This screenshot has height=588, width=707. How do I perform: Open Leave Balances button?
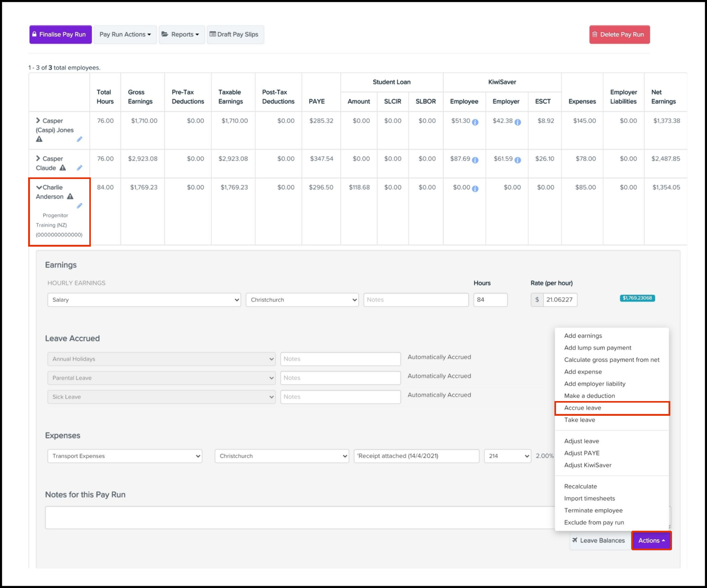click(x=598, y=541)
